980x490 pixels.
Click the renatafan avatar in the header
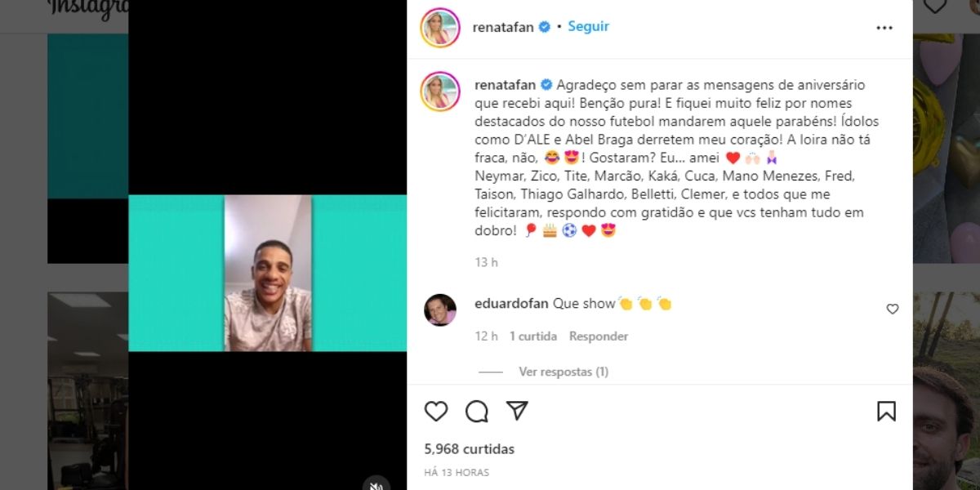click(x=440, y=27)
